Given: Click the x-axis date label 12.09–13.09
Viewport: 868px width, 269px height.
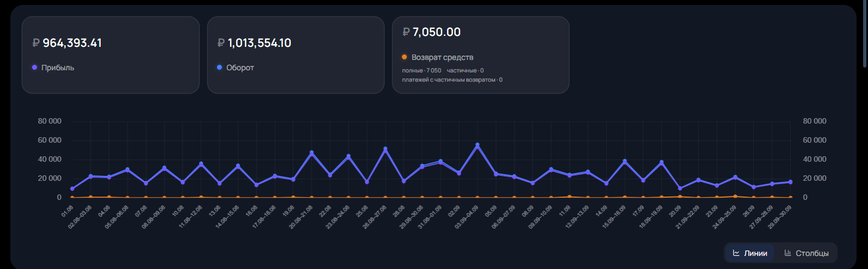Looking at the screenshot, I should [578, 217].
